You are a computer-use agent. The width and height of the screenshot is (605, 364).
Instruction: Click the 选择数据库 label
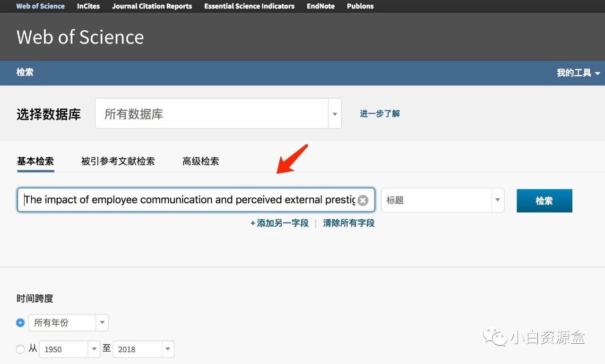point(49,114)
